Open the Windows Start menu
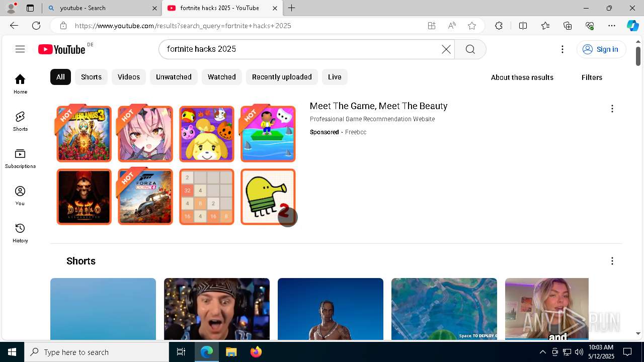This screenshot has width=644, height=362. point(12,352)
